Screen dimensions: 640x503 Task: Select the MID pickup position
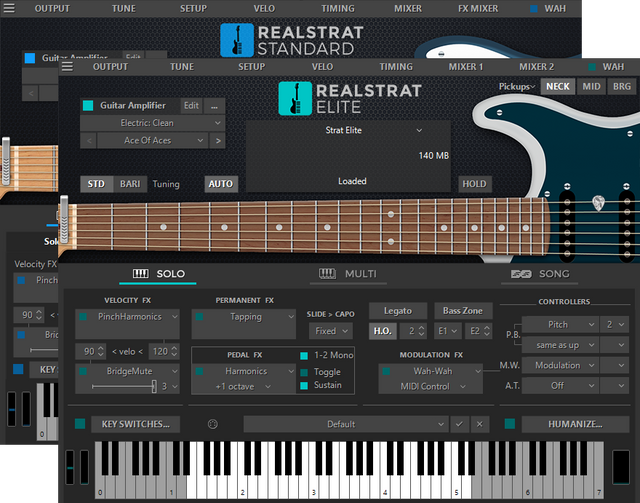tap(591, 86)
